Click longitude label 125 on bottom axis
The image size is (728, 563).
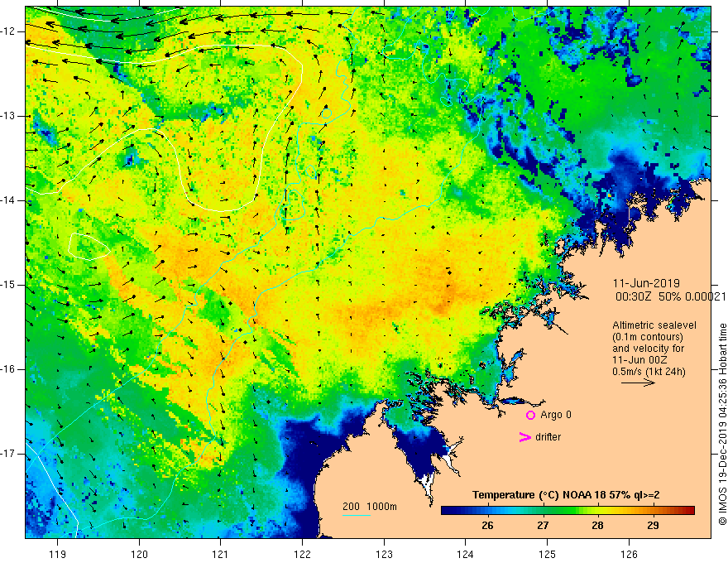click(x=548, y=554)
